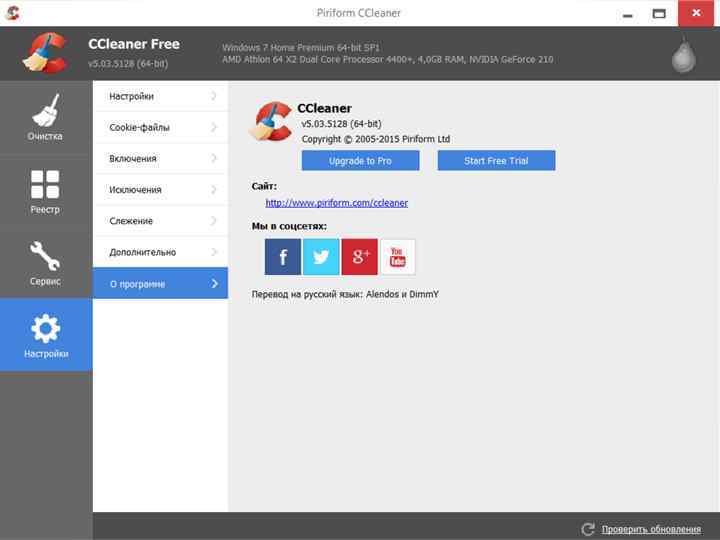Image resolution: width=720 pixels, height=540 pixels.
Task: Click chevron next to Дополнительно
Action: (x=214, y=252)
